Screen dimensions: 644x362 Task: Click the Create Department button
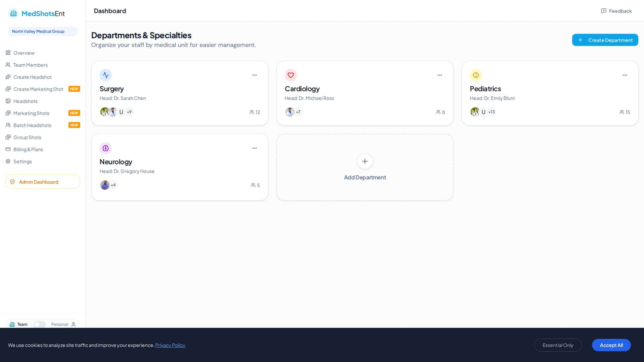[x=605, y=40]
